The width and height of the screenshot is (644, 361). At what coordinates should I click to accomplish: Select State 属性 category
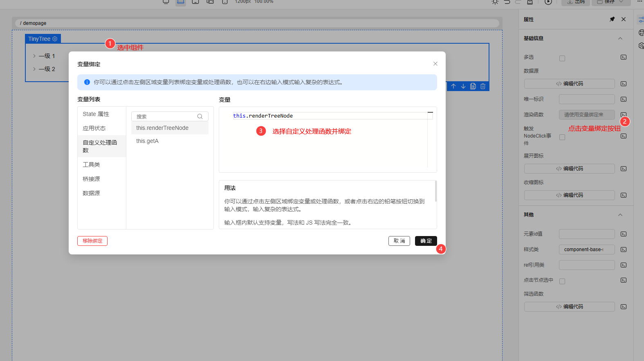102,114
